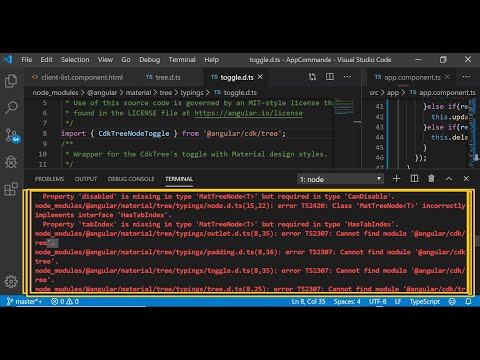Click material breadcrumb segment
Viewport: 480px width, 360px height.
tap(138, 92)
